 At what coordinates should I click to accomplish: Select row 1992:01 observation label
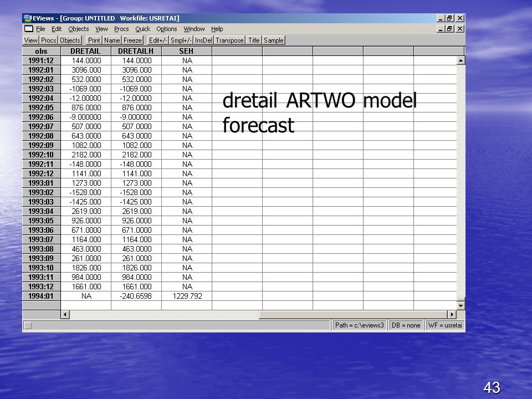[42, 70]
